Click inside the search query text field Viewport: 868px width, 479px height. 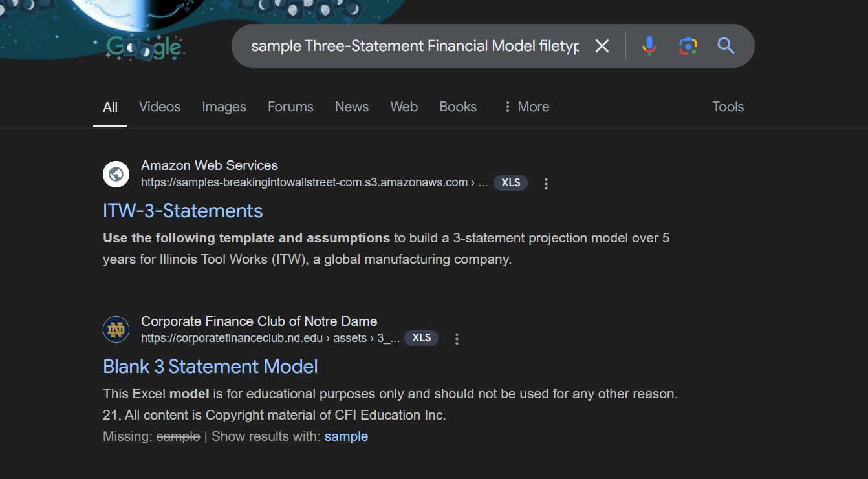pos(414,46)
